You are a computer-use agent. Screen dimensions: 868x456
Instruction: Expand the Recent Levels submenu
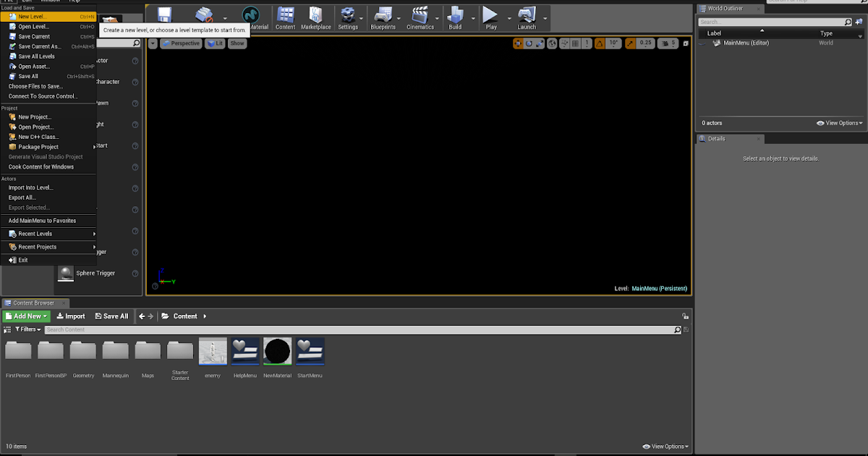pyautogui.click(x=35, y=233)
